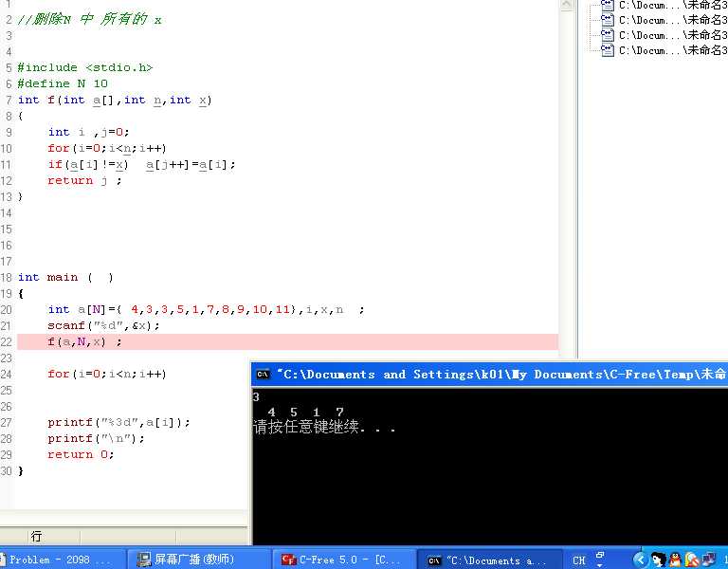Click the for loop on line 10

107,148
